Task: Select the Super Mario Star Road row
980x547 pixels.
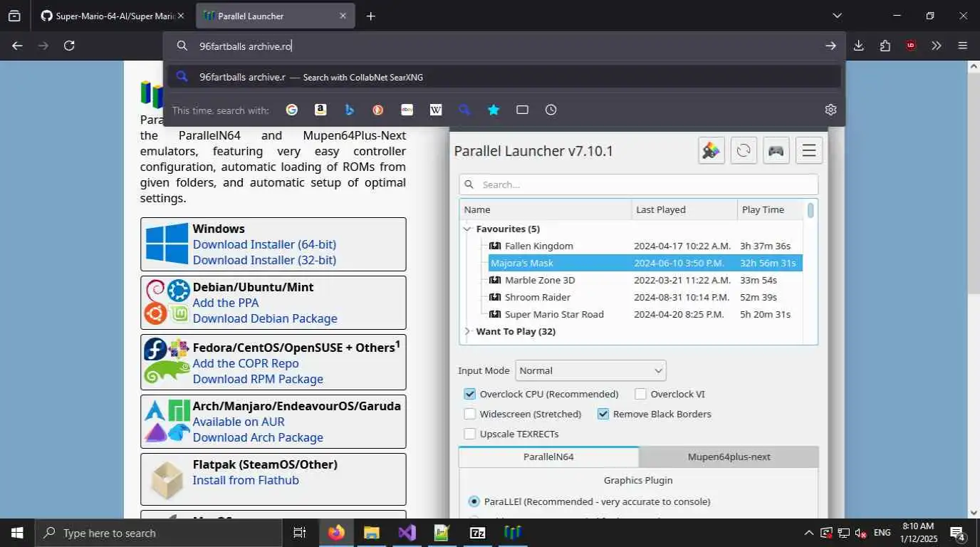Action: coord(645,314)
